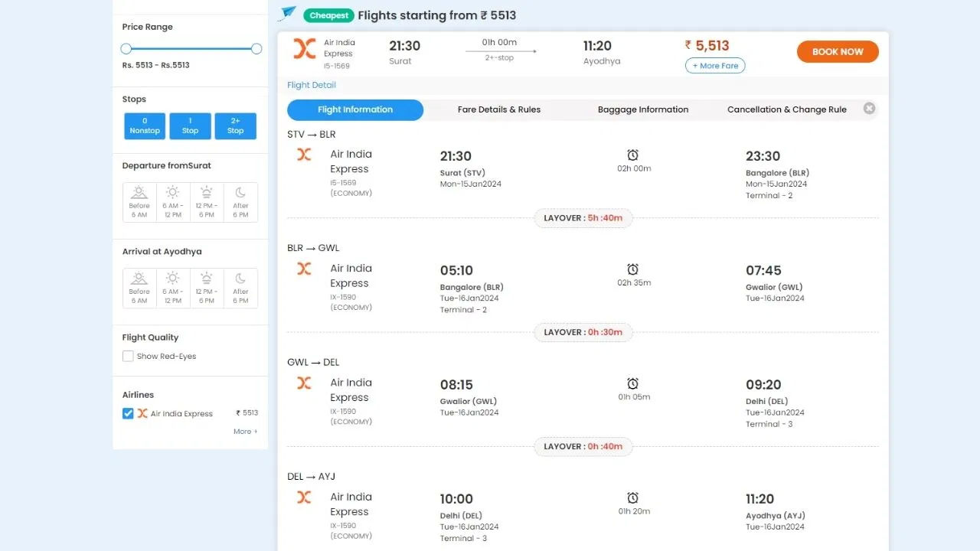Click Air India Express logo in flight summary
Viewport: 980px width, 551px height.
coord(304,49)
